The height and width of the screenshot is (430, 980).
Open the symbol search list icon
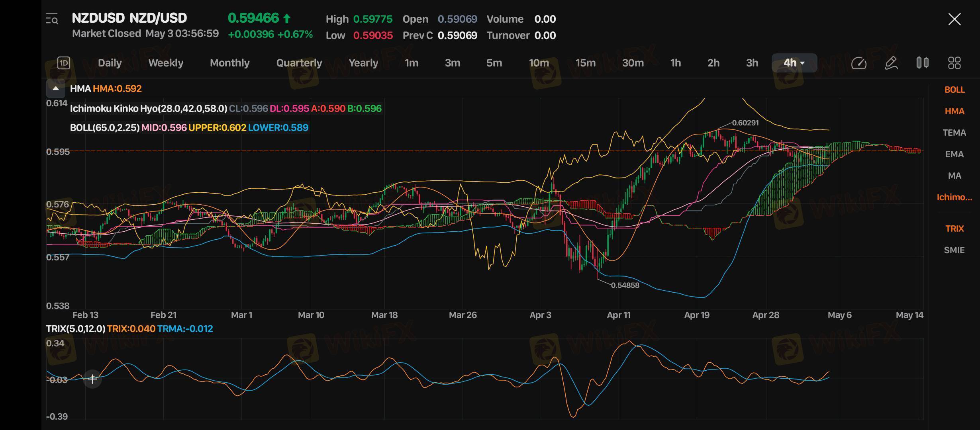52,19
